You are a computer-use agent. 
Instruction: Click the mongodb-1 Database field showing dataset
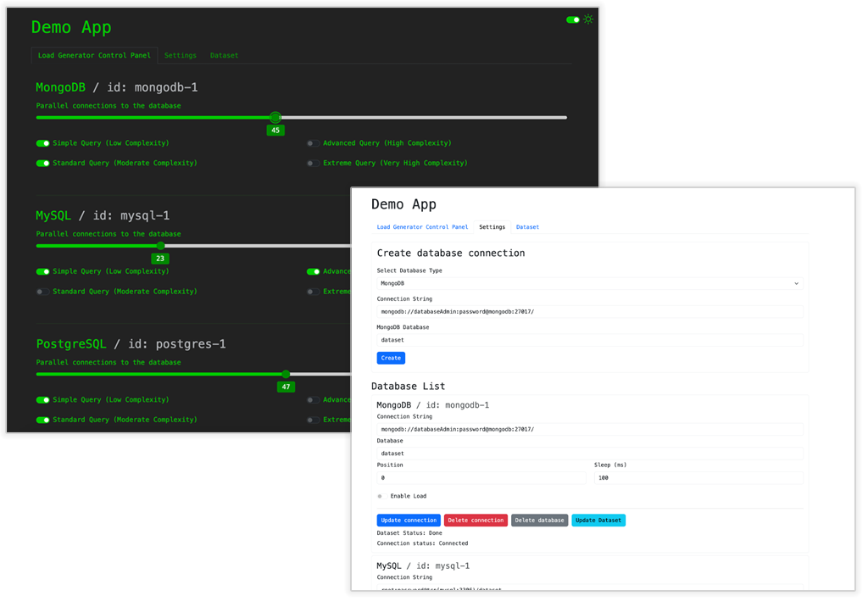(590, 454)
